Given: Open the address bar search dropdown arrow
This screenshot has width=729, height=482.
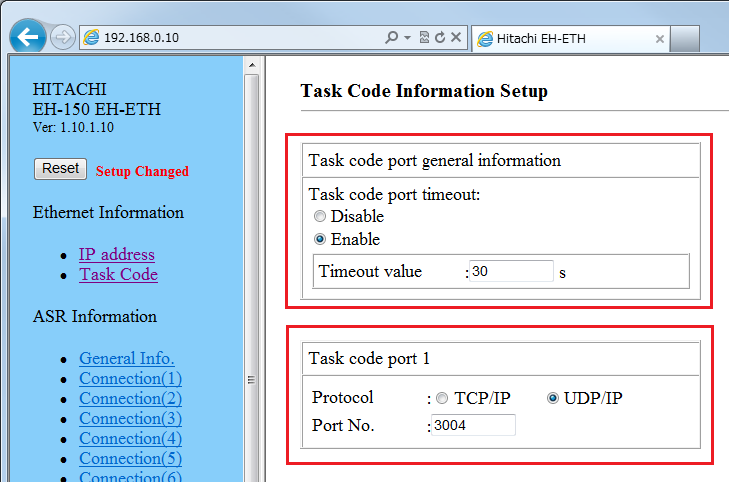Looking at the screenshot, I should pyautogui.click(x=408, y=38).
